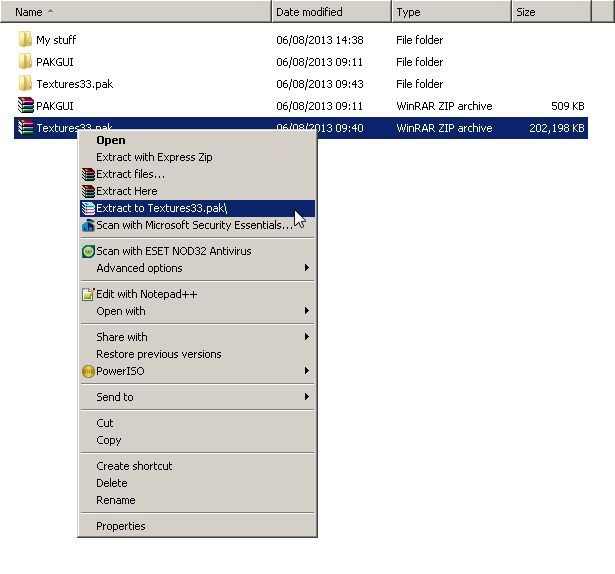Viewport: 615px width, 574px height.
Task: Choose Delete from the context menu
Action: tap(197, 483)
